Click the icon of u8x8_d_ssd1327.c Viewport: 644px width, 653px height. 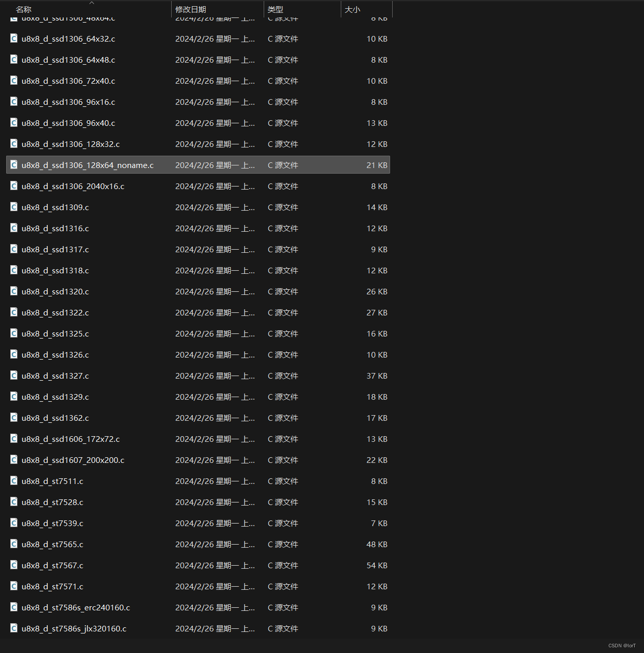coord(14,376)
